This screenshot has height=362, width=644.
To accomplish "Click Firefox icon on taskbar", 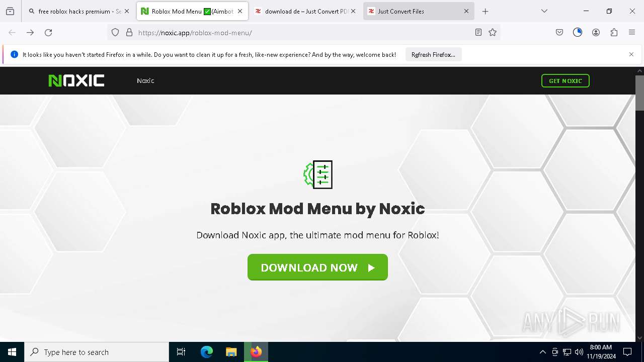I will (x=256, y=352).
